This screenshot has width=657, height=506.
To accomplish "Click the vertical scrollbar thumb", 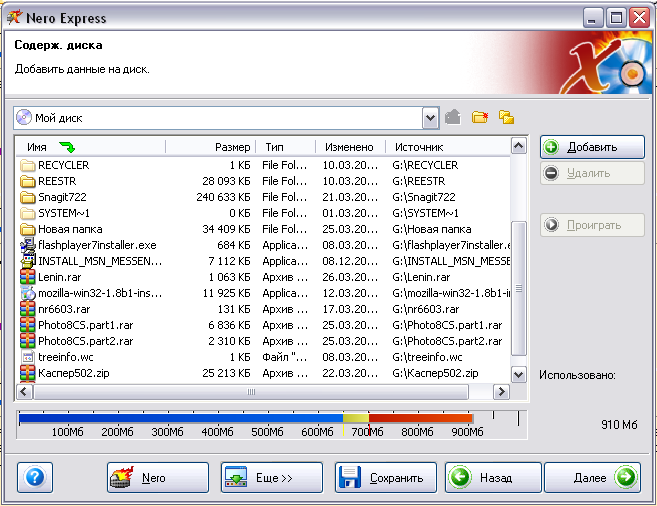I will [519, 288].
